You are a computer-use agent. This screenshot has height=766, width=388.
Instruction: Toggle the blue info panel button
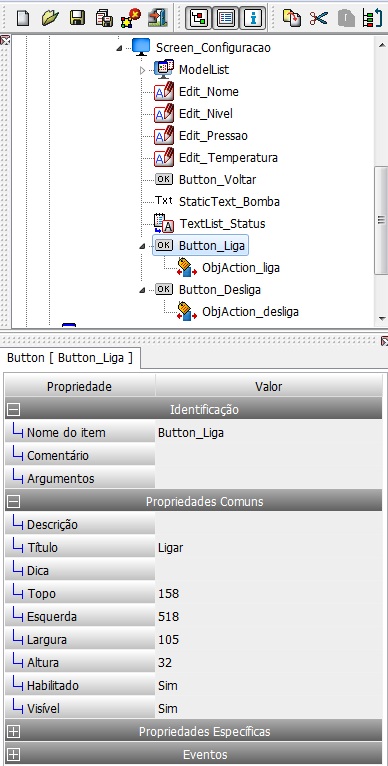(254, 19)
